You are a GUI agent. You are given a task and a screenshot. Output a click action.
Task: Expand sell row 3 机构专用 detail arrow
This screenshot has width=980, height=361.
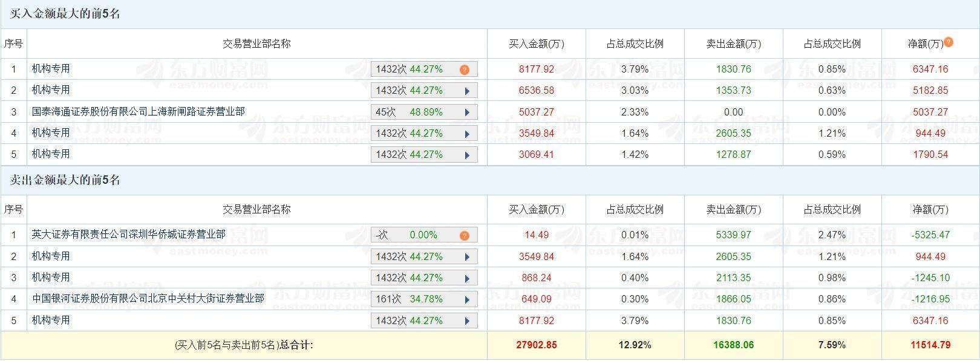466,277
